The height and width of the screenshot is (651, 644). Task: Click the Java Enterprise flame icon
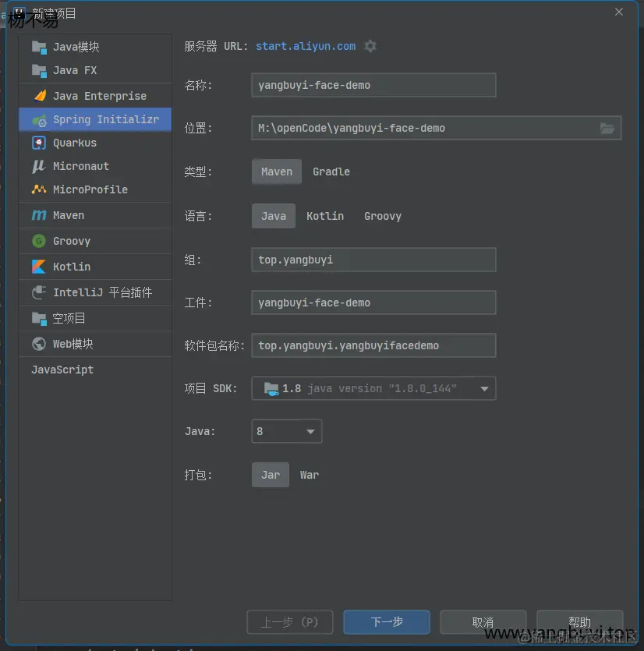point(40,96)
